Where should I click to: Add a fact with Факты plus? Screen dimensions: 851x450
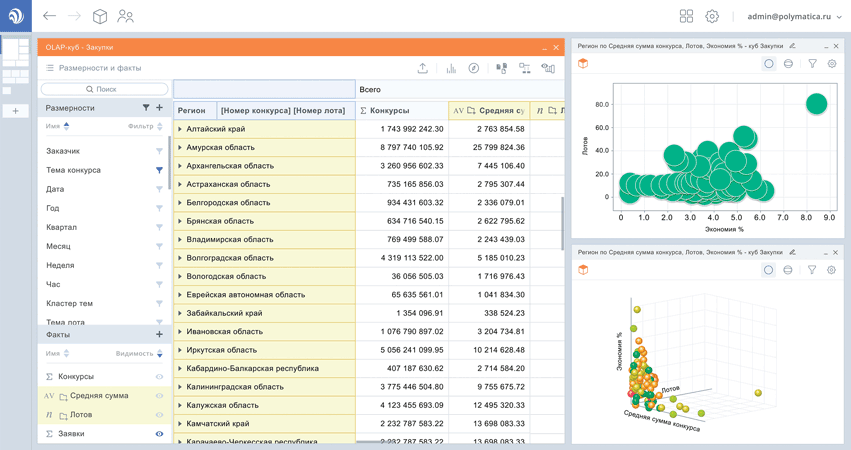160,334
